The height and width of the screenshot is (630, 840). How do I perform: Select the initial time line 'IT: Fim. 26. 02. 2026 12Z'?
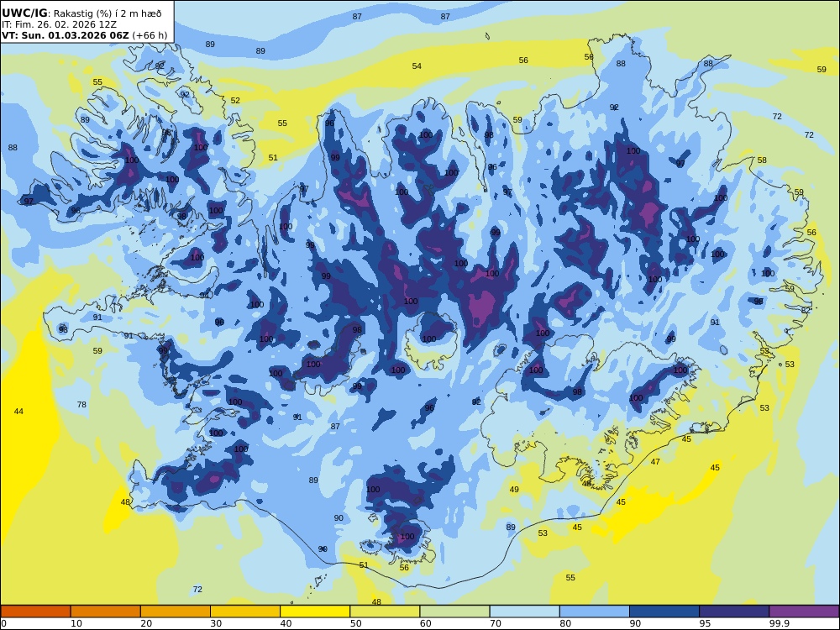tap(59, 24)
